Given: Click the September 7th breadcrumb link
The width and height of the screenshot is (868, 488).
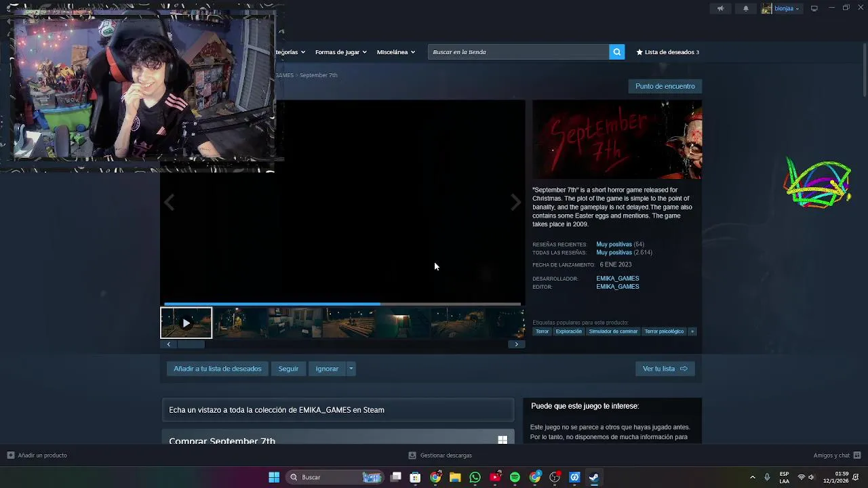Looking at the screenshot, I should (x=319, y=75).
